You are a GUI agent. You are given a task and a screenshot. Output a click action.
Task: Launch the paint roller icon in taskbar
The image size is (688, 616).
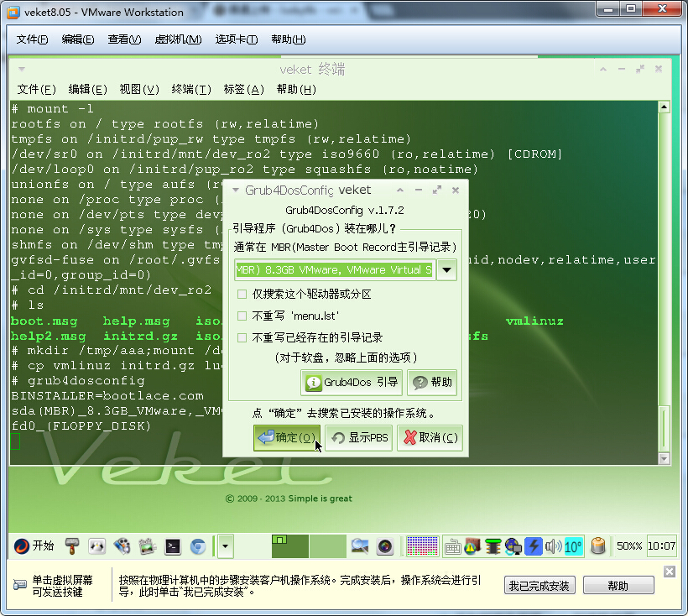point(72,546)
